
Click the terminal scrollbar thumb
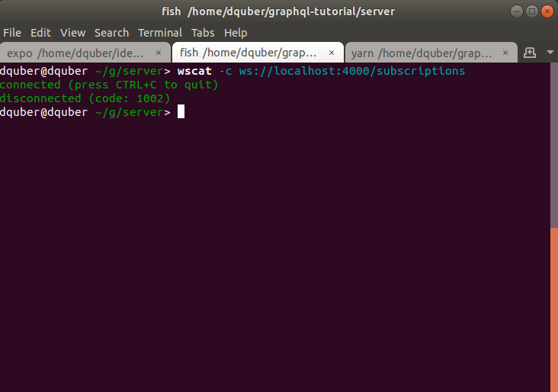(554, 310)
